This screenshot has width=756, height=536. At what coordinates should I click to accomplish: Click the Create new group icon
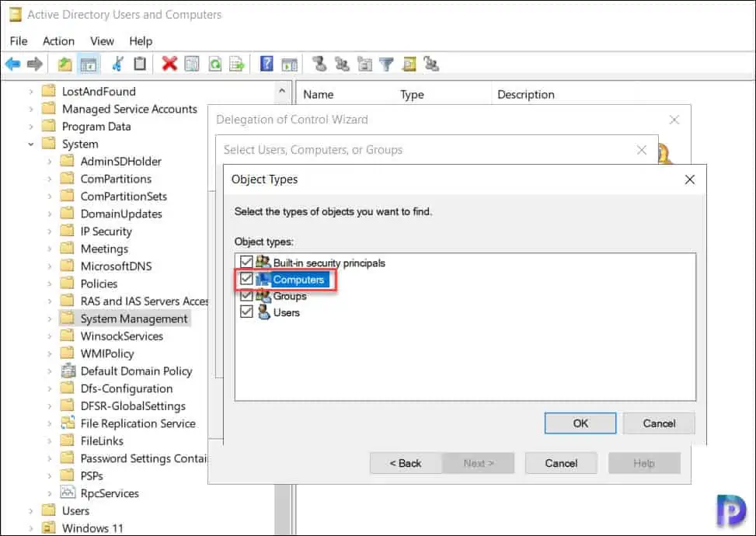coord(343,64)
